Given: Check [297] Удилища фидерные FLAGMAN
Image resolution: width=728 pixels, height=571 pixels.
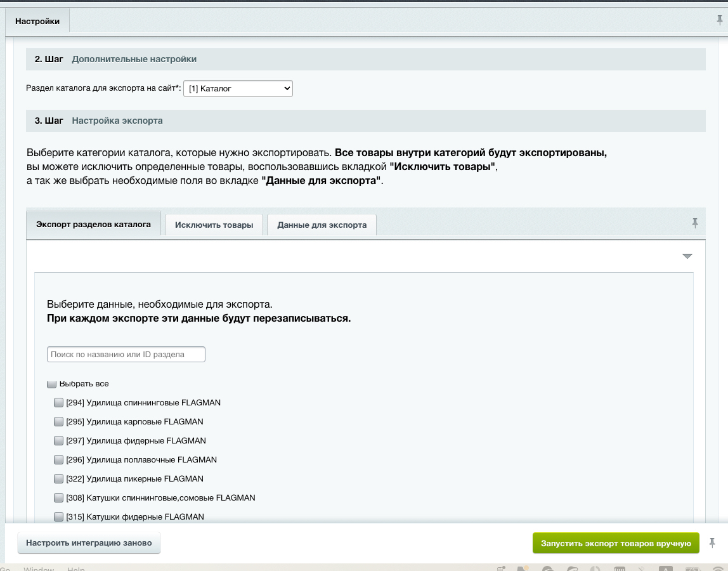Looking at the screenshot, I should pos(58,440).
